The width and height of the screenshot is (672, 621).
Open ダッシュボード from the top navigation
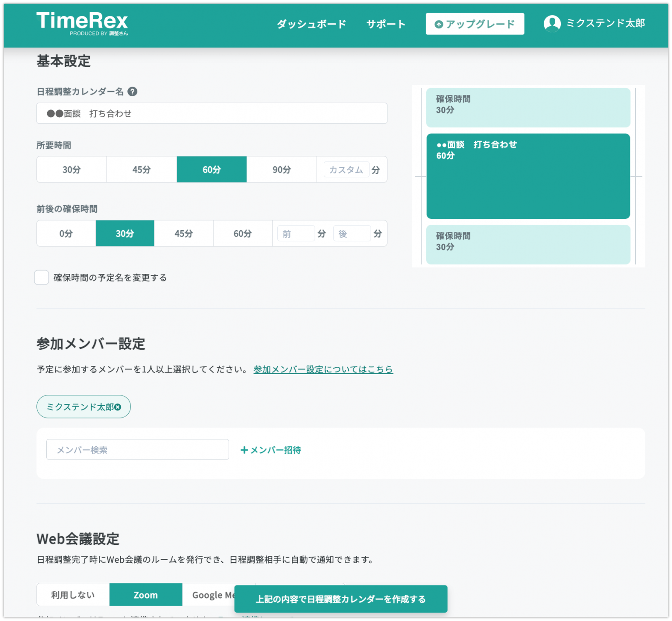point(311,24)
